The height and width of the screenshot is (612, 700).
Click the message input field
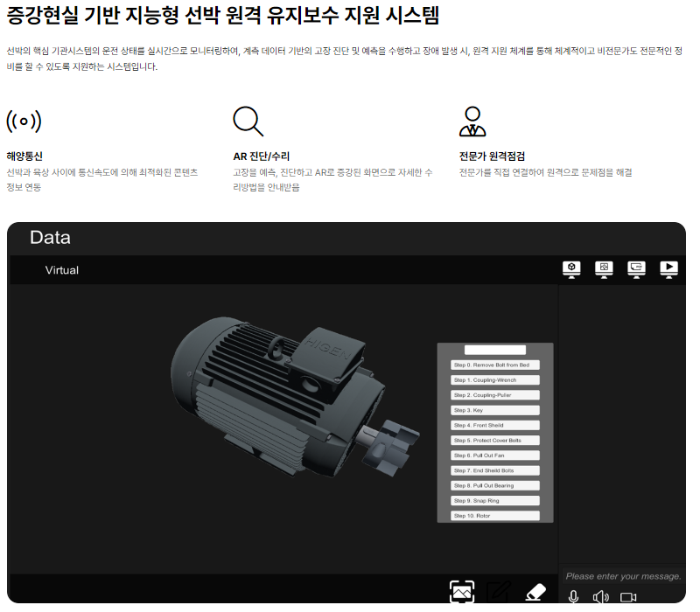pyautogui.click(x=623, y=576)
